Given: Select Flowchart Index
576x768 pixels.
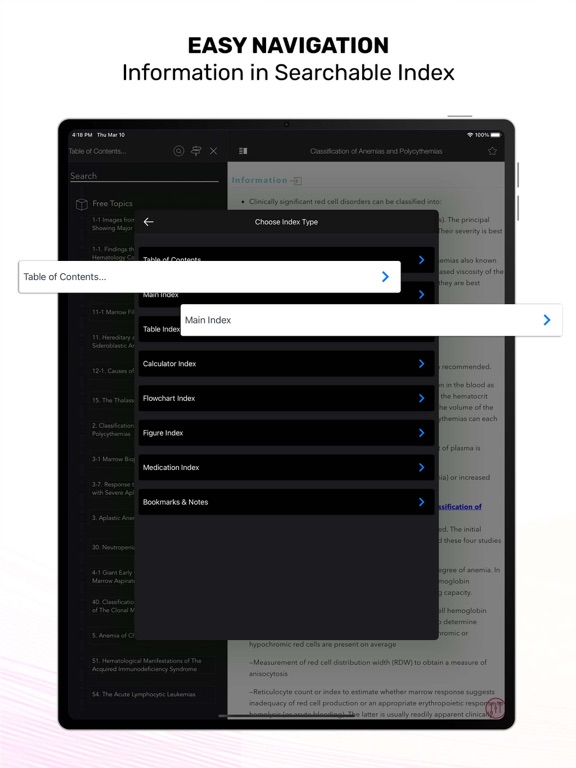Looking at the screenshot, I should tap(287, 398).
